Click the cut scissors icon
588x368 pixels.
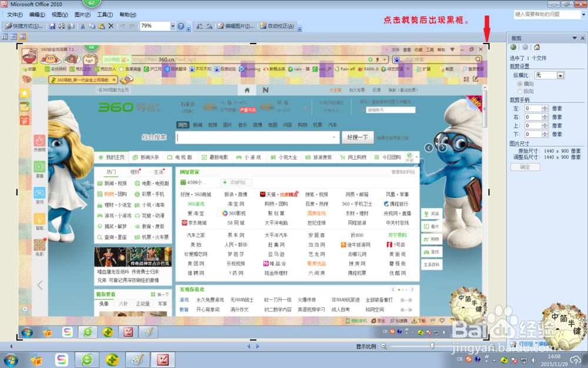(83, 26)
